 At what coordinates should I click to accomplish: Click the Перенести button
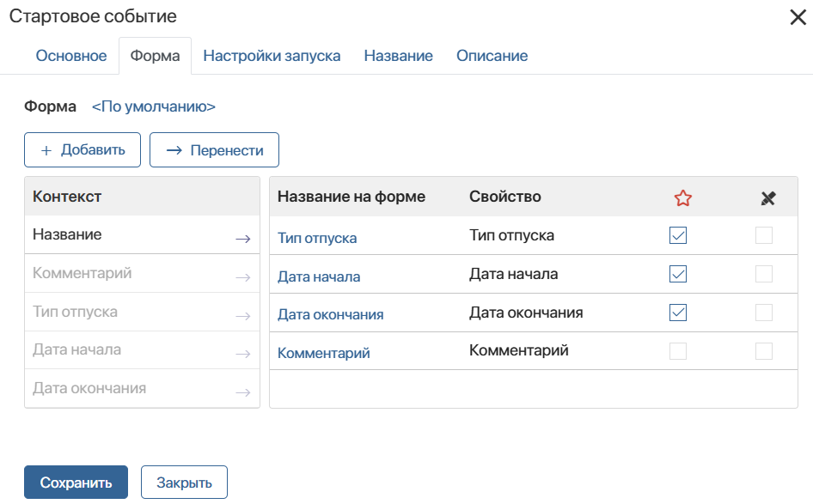coord(214,150)
